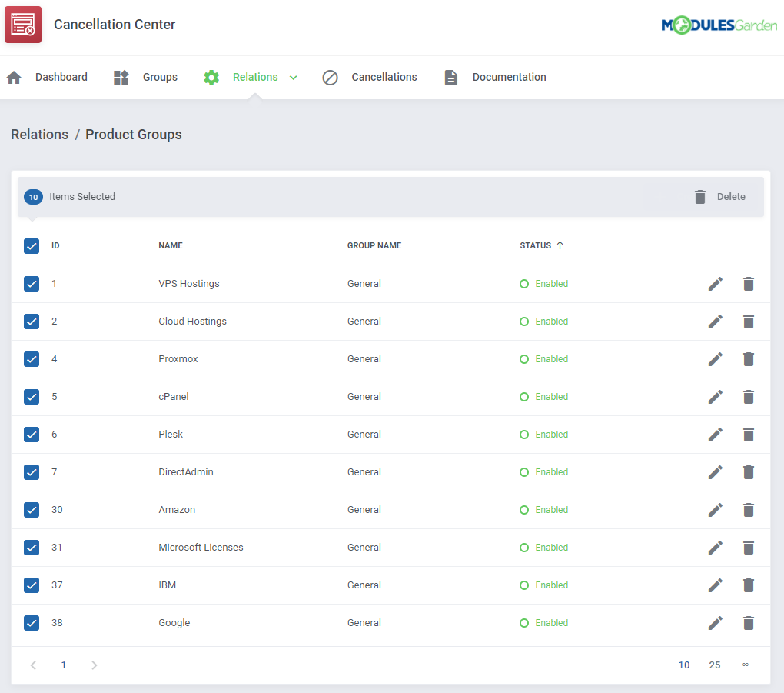Edit the Microsoft Licenses relation
784x693 pixels.
coord(716,548)
